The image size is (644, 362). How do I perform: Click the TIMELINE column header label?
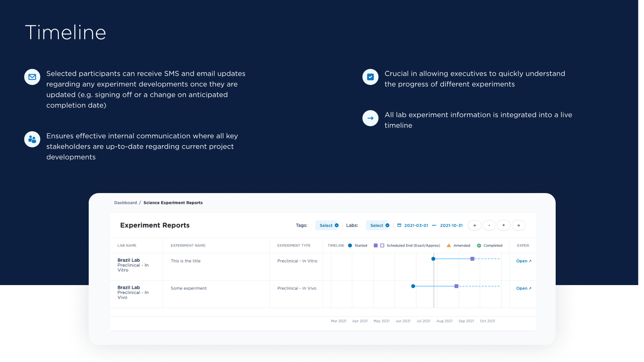tap(336, 245)
